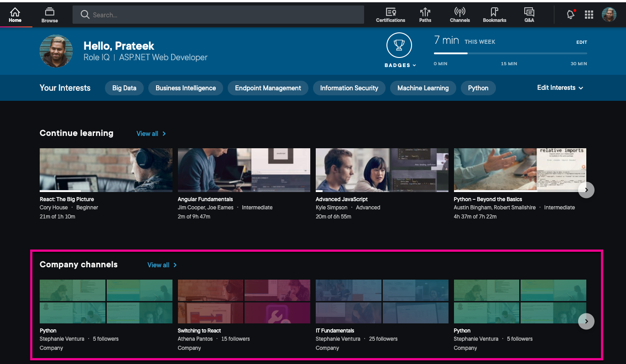Viewport: 626px width, 364px height.
Task: Open the Q&A icon
Action: click(x=529, y=15)
